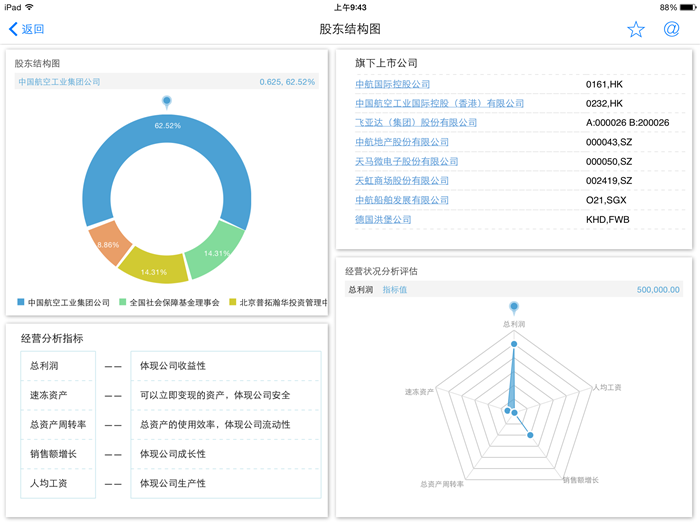Image resolution: width=700 pixels, height=525 pixels.
Task: Tap the value 0.625, 62.52%
Action: pos(287,82)
